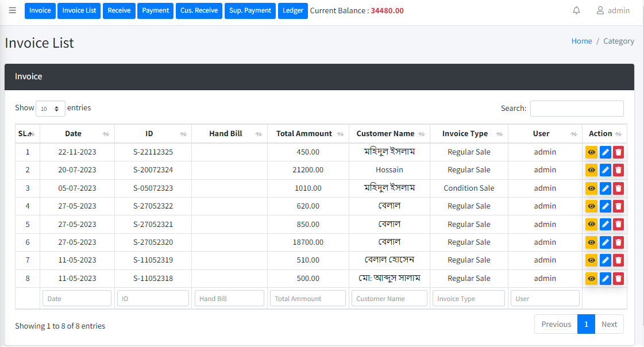Open the Ledger top menu button
The image size is (644, 347).
pos(293,11)
